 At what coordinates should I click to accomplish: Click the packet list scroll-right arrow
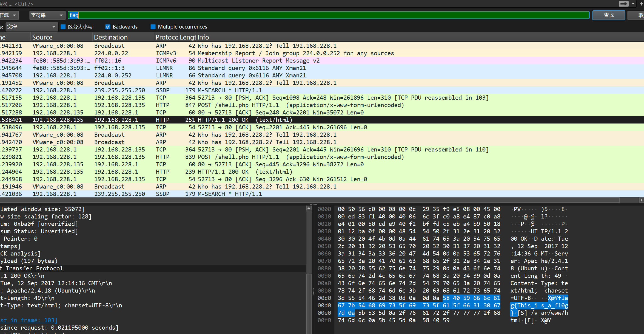[641, 200]
